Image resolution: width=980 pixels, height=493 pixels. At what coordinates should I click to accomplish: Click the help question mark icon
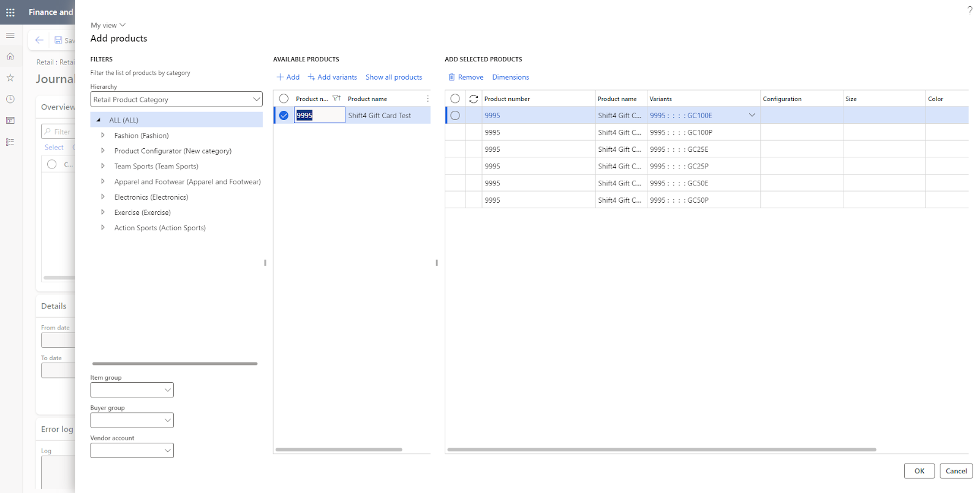(x=970, y=10)
